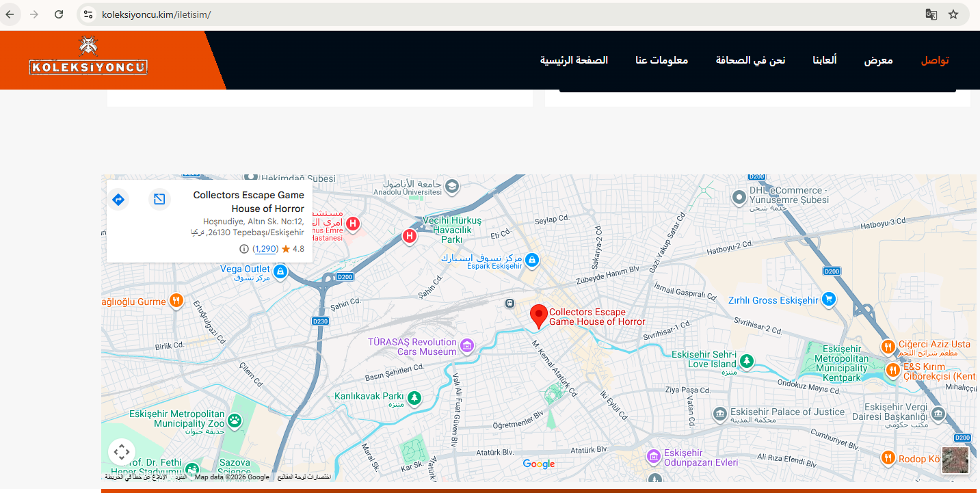Open the معلومات عنا (About Us) menu item
This screenshot has height=493, width=980.
pos(661,60)
